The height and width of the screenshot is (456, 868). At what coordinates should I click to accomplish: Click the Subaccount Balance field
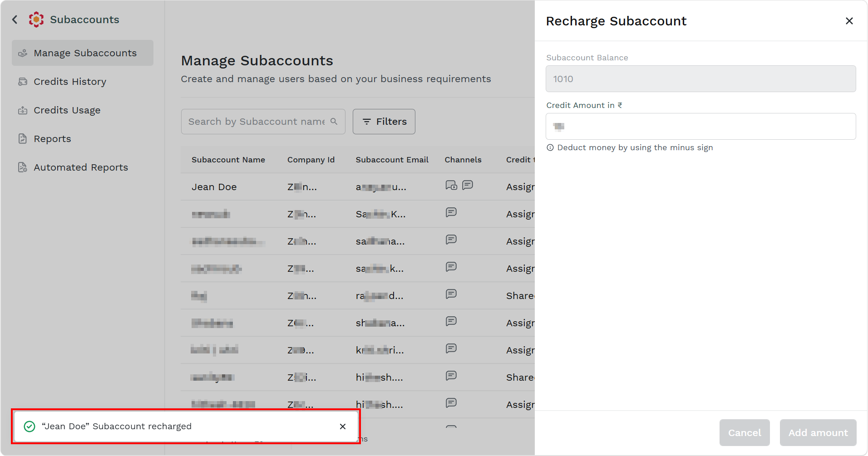[x=701, y=79]
